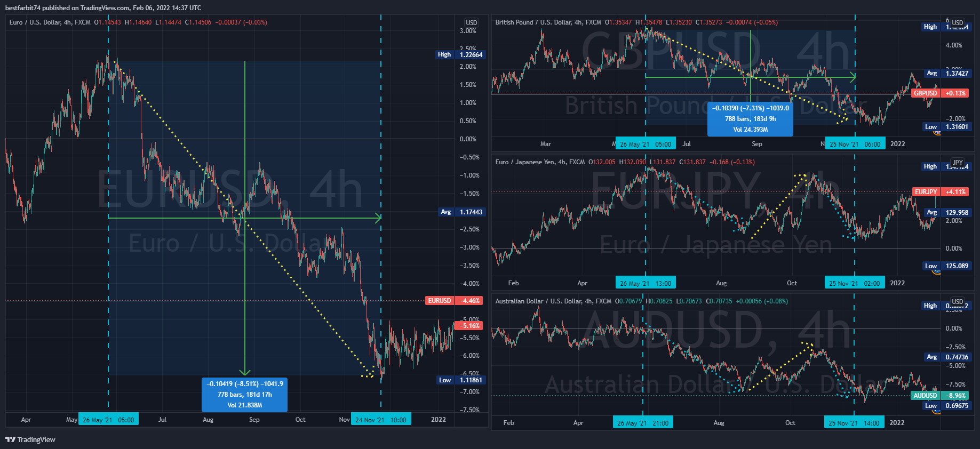
Task: Click the red GBPUSD +0.13% label
Action: click(x=941, y=93)
